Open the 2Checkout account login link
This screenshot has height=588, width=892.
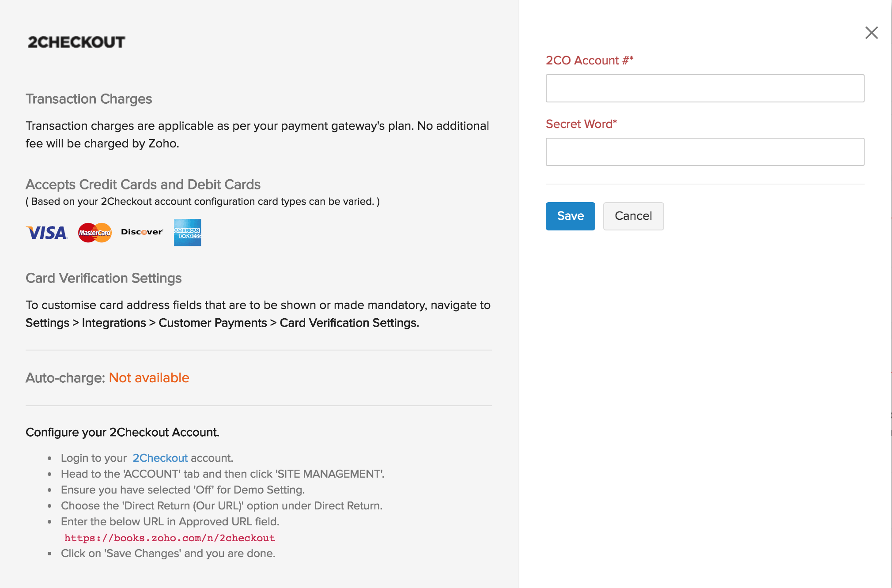pyautogui.click(x=160, y=458)
